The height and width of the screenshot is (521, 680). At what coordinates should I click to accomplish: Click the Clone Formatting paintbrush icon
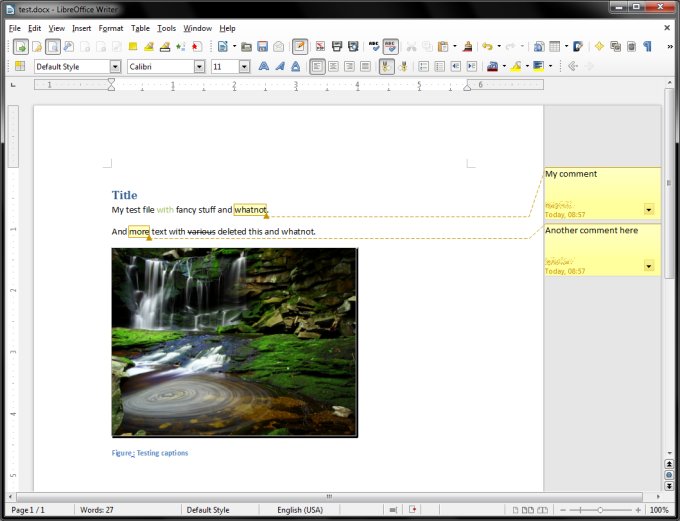coord(468,46)
